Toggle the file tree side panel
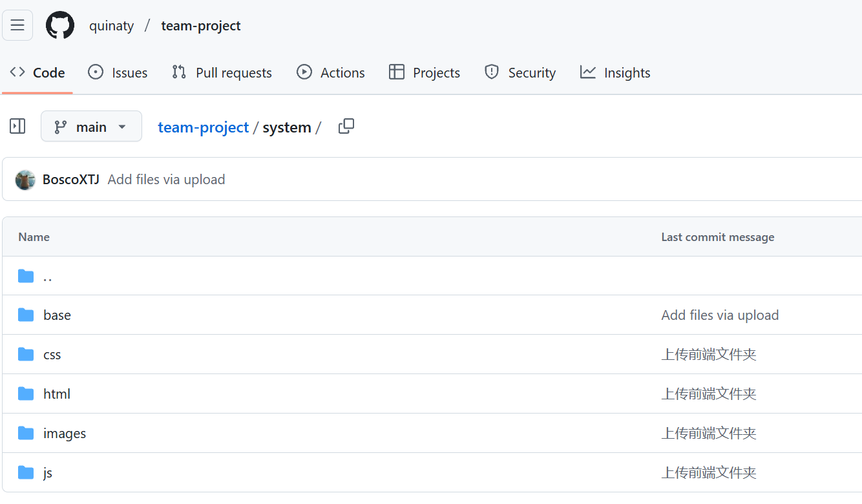This screenshot has height=504, width=862. coord(17,127)
